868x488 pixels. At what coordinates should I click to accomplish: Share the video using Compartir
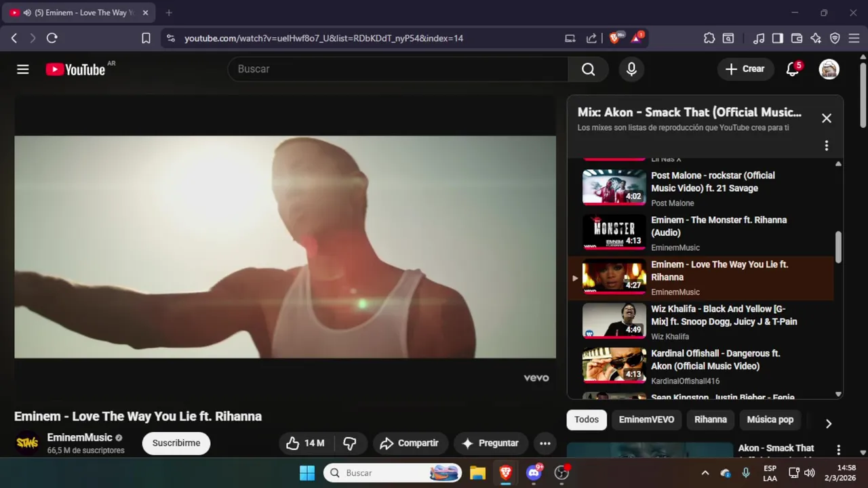click(x=410, y=443)
